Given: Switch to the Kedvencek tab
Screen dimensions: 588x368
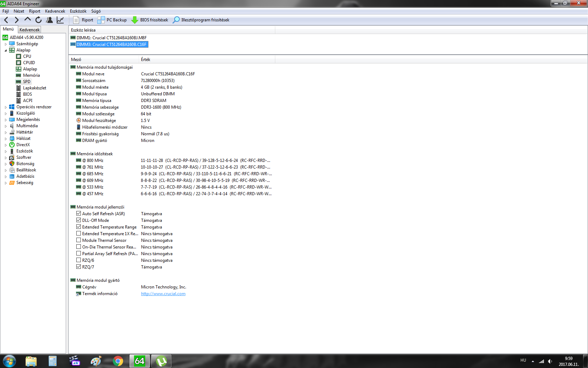Looking at the screenshot, I should 30,30.
